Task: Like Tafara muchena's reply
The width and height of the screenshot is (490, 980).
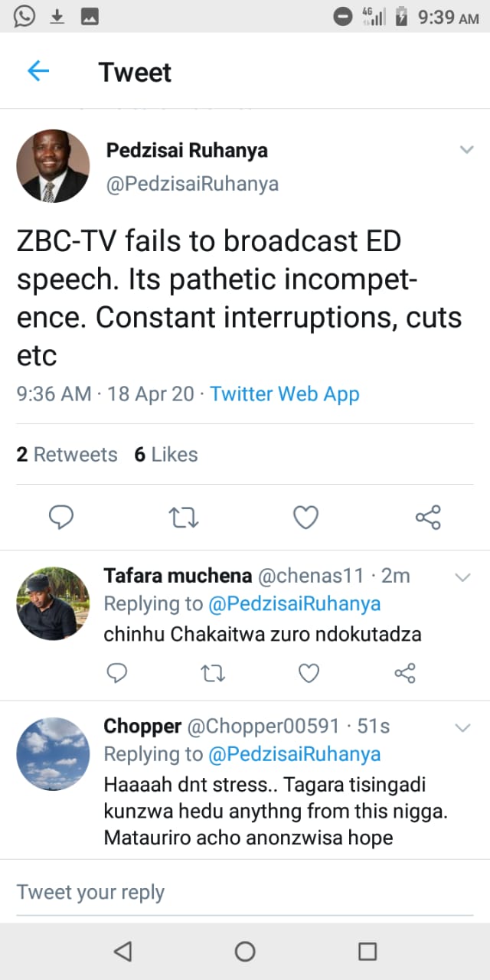Action: click(x=309, y=672)
